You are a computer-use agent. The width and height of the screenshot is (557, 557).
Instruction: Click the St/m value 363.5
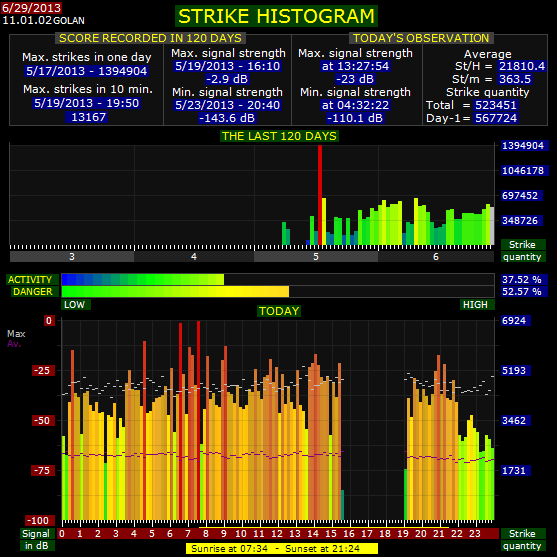tap(515, 79)
